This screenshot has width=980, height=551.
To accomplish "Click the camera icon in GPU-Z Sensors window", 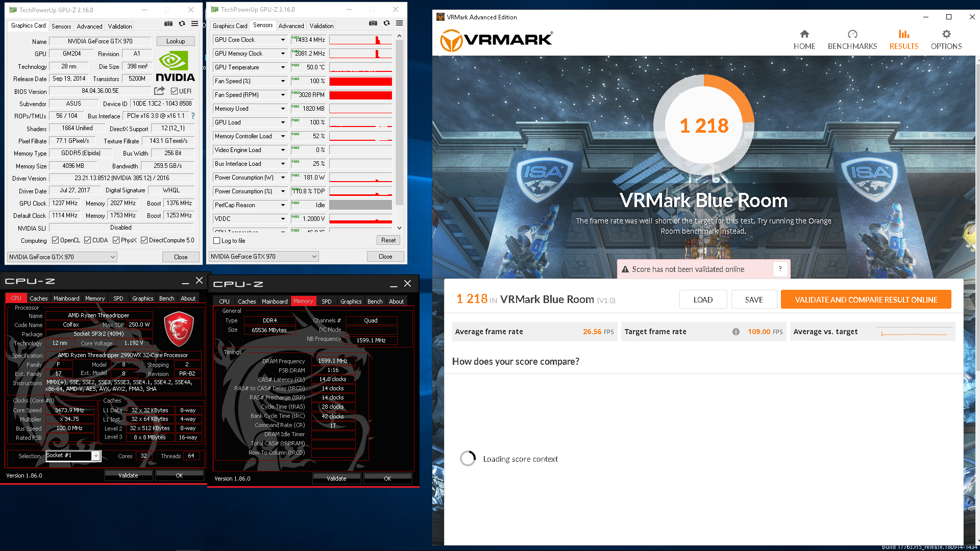I will (373, 23).
